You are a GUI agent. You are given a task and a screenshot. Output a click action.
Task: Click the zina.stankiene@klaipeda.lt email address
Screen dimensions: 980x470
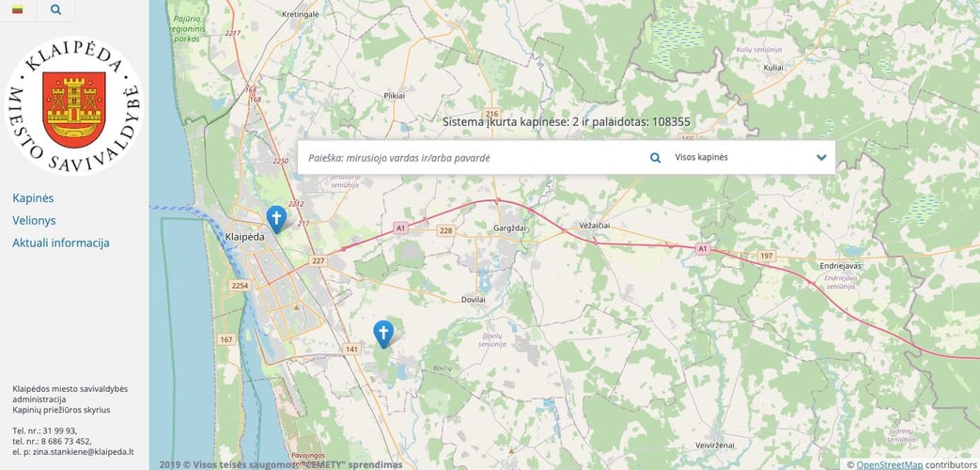click(x=84, y=452)
